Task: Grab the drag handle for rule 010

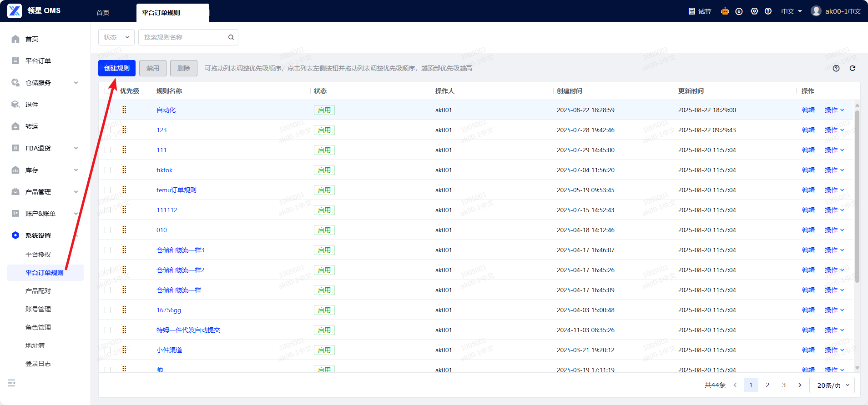Action: pos(124,230)
